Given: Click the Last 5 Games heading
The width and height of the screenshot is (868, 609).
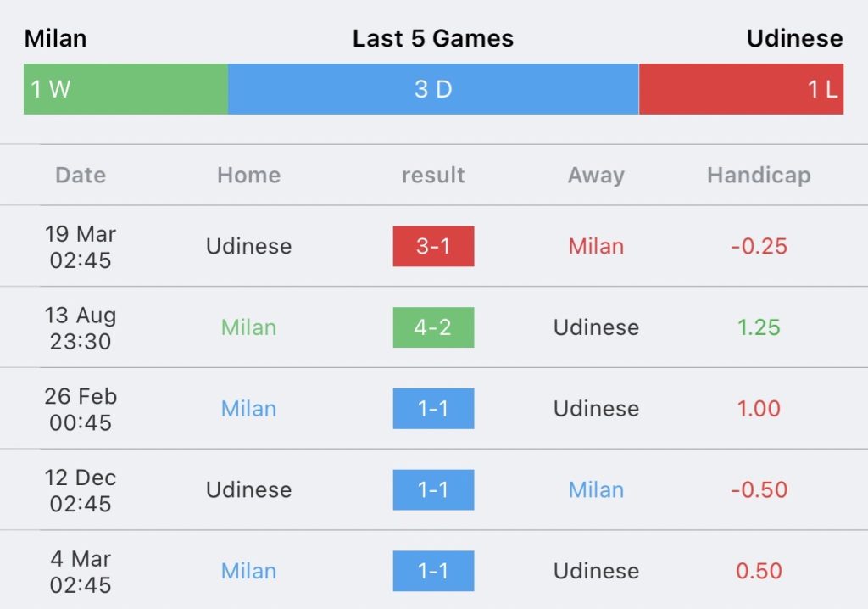Looking at the screenshot, I should [x=433, y=39].
